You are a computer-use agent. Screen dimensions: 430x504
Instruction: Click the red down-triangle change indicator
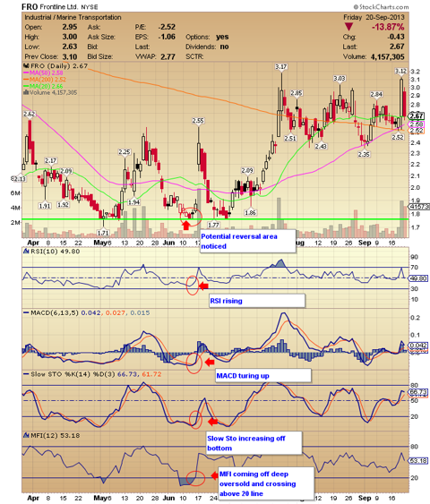tap(348, 27)
